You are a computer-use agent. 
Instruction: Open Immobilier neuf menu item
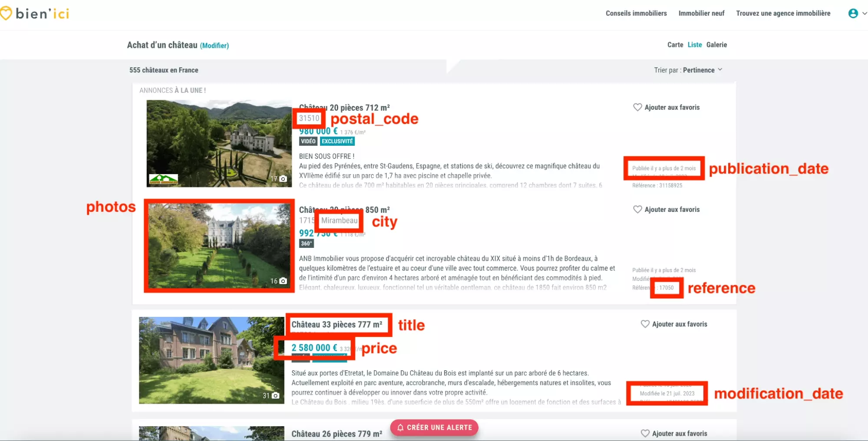click(701, 13)
